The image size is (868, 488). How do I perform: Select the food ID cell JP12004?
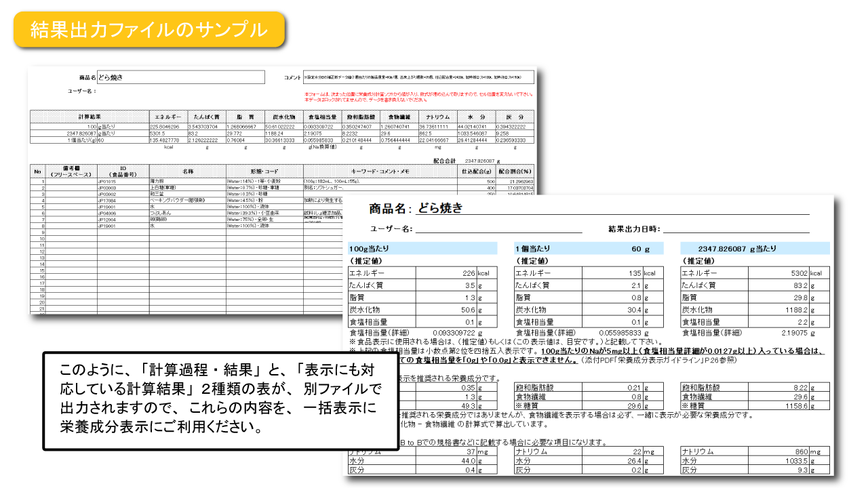pyautogui.click(x=123, y=220)
